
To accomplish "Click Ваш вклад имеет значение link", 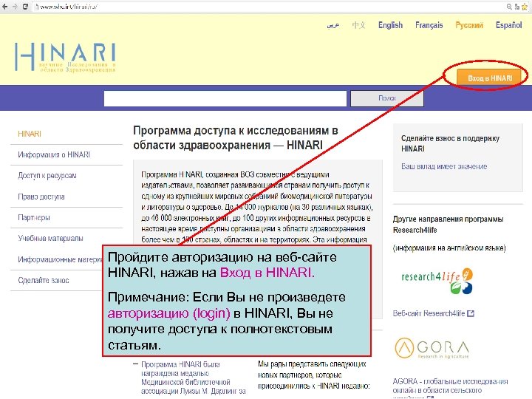I will click(x=444, y=166).
